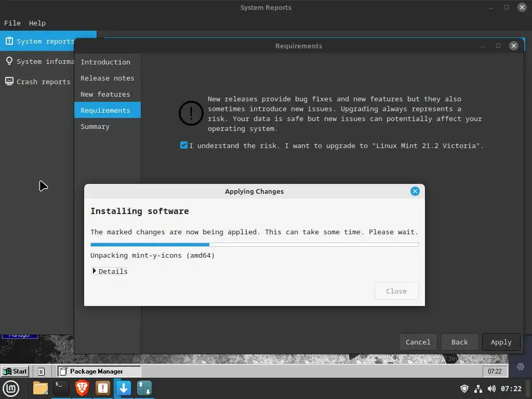The width and height of the screenshot is (532, 399).
Task: Minimize the Requirements window
Action: tap(483, 46)
